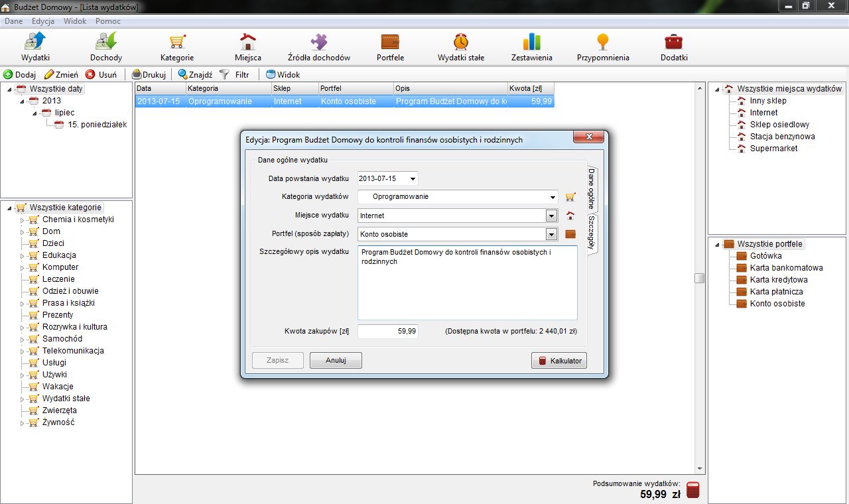Select the Telekomunikacja category
Screen dimensions: 849x504
[x=73, y=351]
